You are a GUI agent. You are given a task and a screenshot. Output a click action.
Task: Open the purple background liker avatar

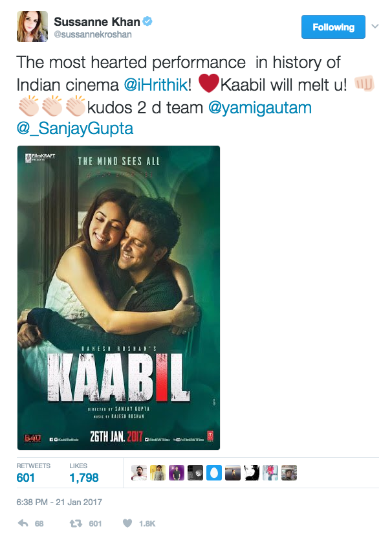[x=177, y=473]
